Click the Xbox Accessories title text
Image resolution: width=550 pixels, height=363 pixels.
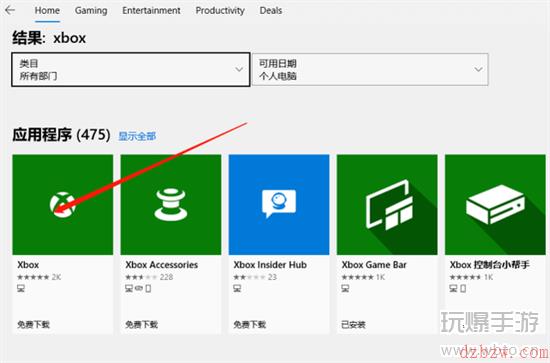(x=162, y=265)
